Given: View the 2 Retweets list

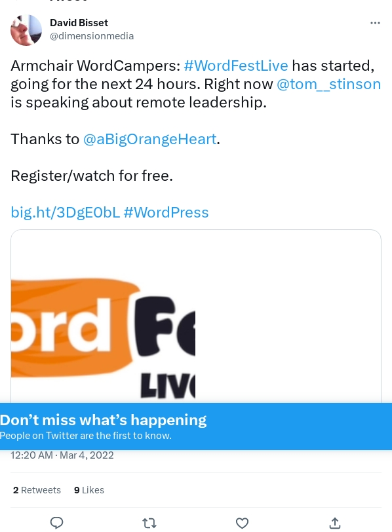Looking at the screenshot, I should (37, 490).
